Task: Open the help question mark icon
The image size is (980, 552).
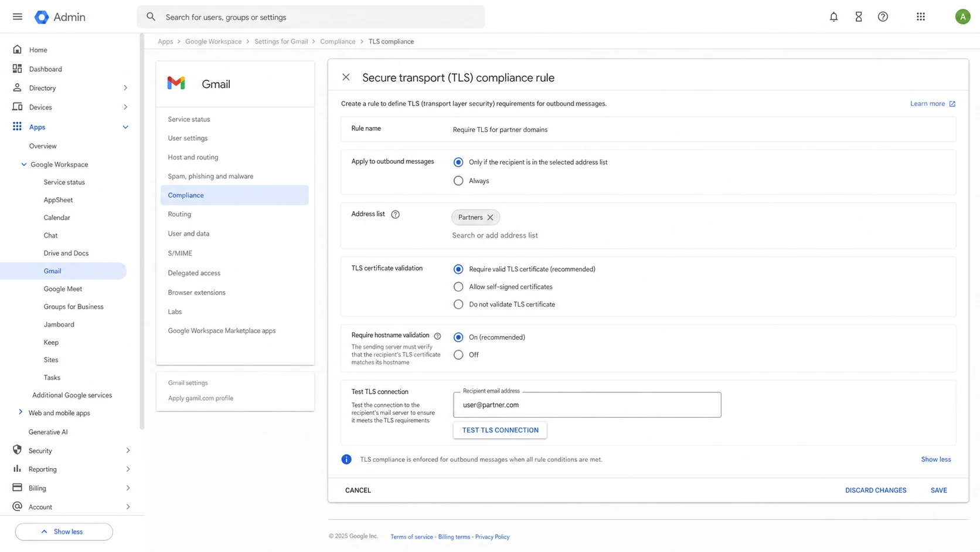Action: pyautogui.click(x=883, y=17)
